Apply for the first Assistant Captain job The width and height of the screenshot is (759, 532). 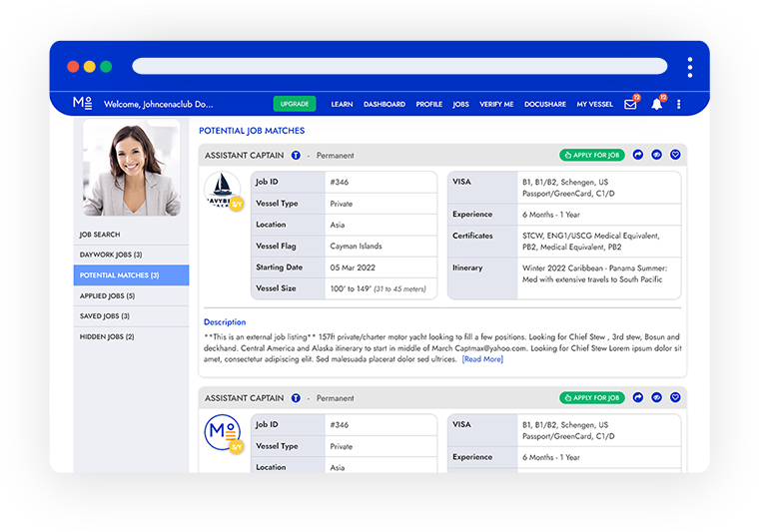pyautogui.click(x=592, y=156)
